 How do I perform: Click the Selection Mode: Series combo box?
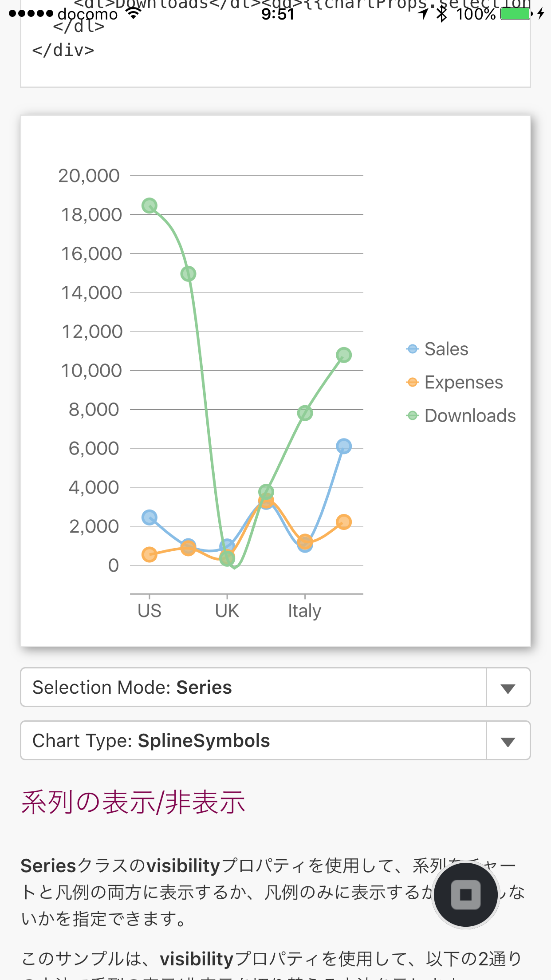coord(253,688)
